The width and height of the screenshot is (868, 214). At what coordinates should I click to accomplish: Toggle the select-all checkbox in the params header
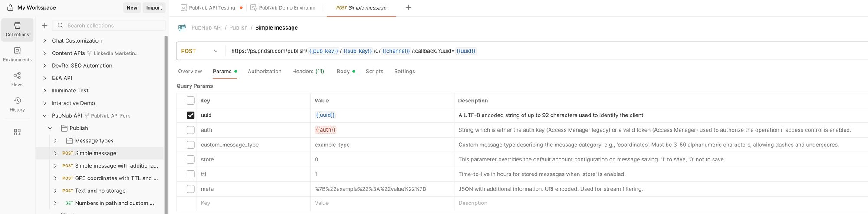(x=191, y=100)
